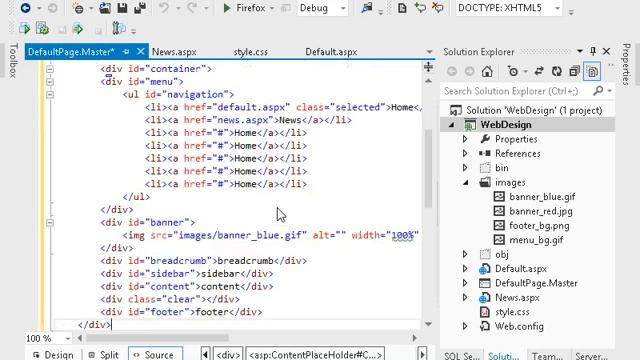Save the current file with the disk icon
The height and width of the screenshot is (360, 640).
click(x=122, y=8)
